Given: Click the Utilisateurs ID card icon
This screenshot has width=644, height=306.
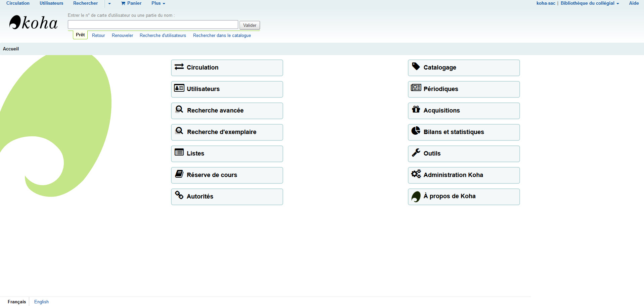Looking at the screenshot, I should tap(179, 88).
